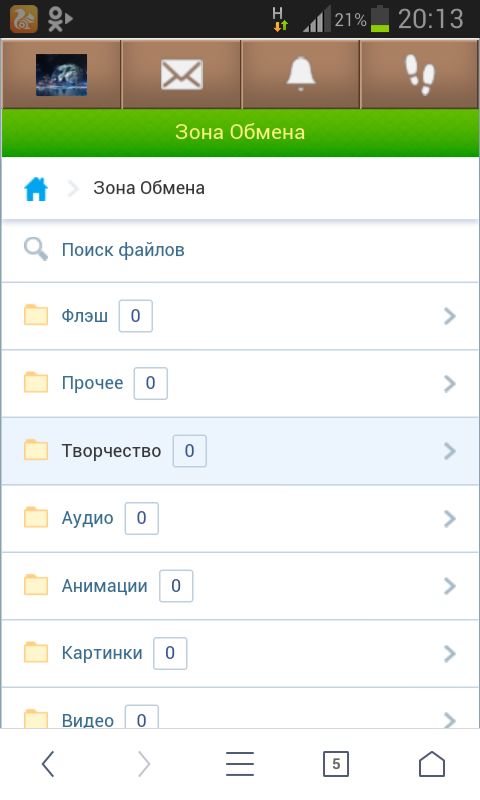Open the Картинки folder icon
Viewport: 480px width, 800px height.
tap(36, 653)
